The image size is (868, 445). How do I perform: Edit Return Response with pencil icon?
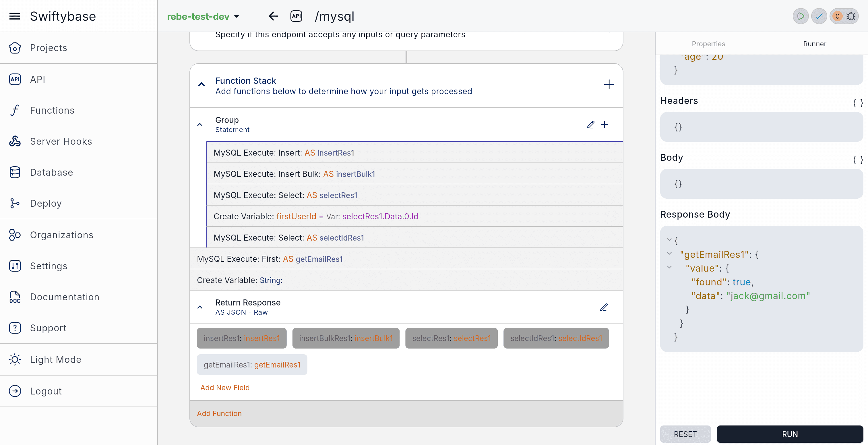604,307
